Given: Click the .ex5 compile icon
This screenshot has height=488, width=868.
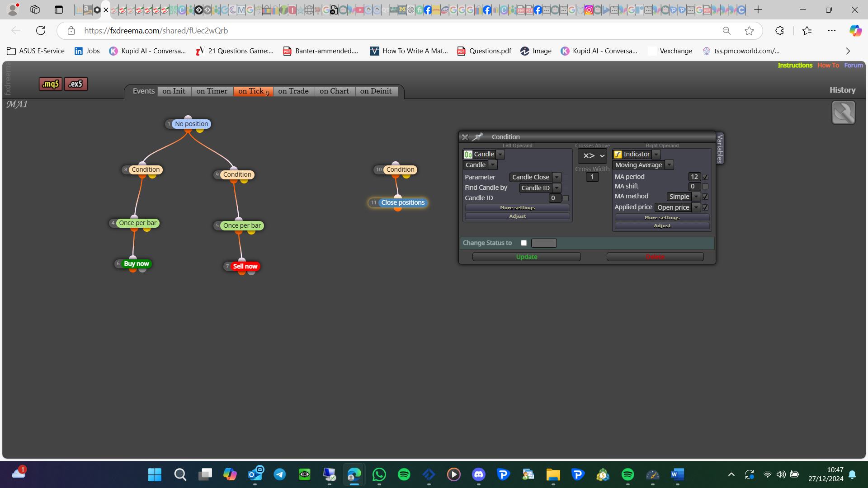Looking at the screenshot, I should point(75,84).
